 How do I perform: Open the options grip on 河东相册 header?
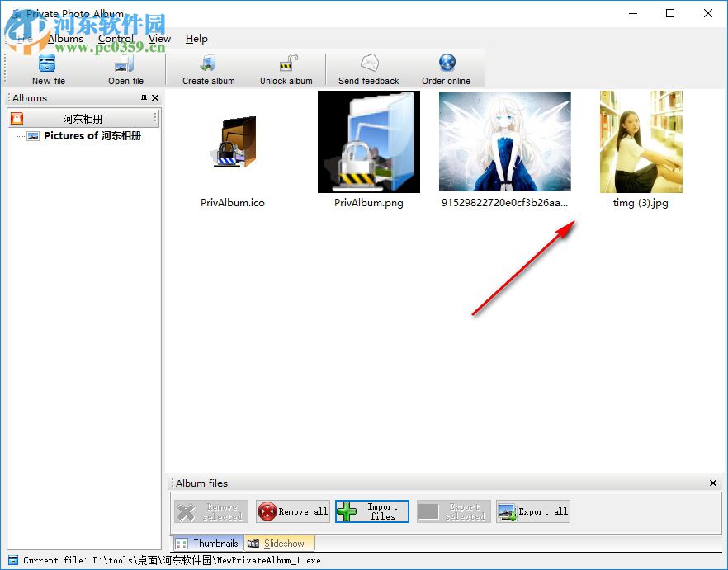(155, 118)
